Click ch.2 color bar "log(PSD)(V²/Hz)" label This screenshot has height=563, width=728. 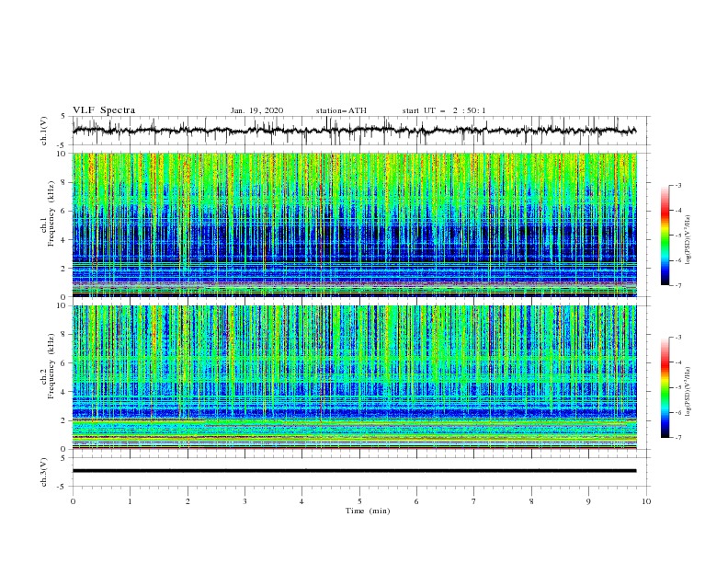(x=689, y=391)
